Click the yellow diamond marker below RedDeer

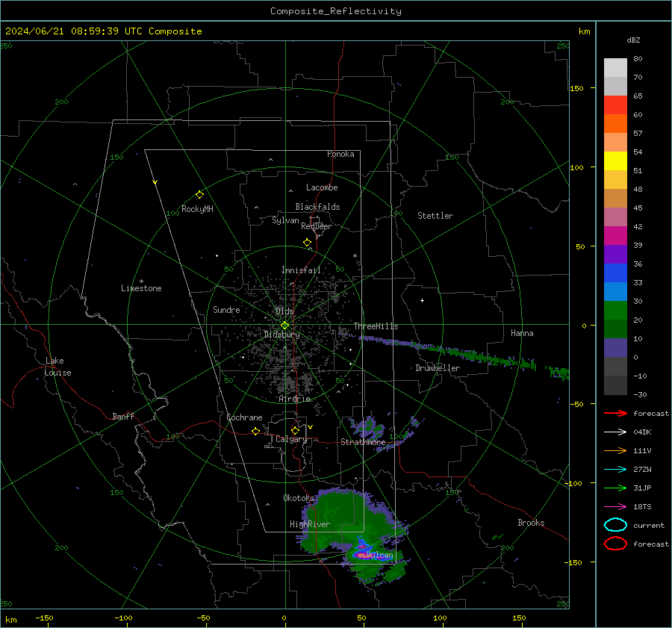pos(308,243)
